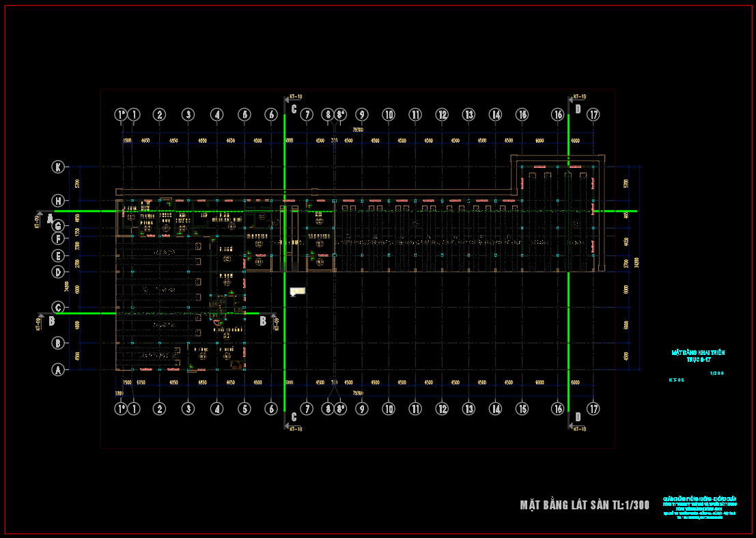
Task: Click bottom-row grid bubble 13
Action: (x=468, y=409)
